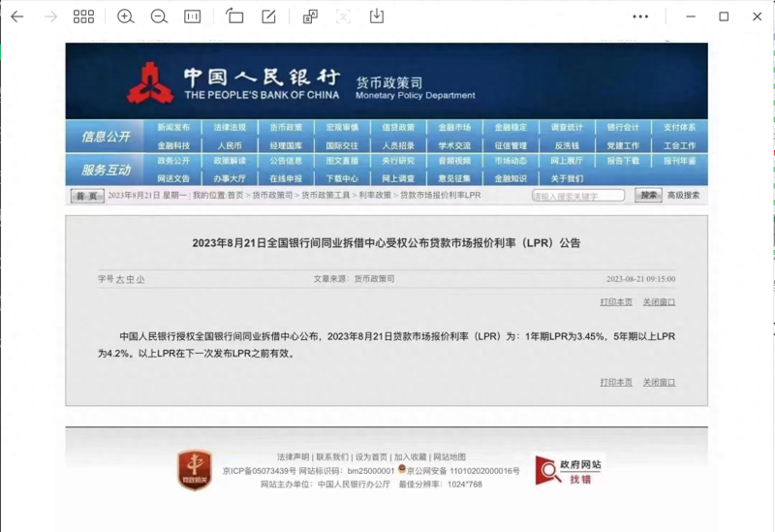Zoom in with the magnifier plus icon

click(126, 16)
